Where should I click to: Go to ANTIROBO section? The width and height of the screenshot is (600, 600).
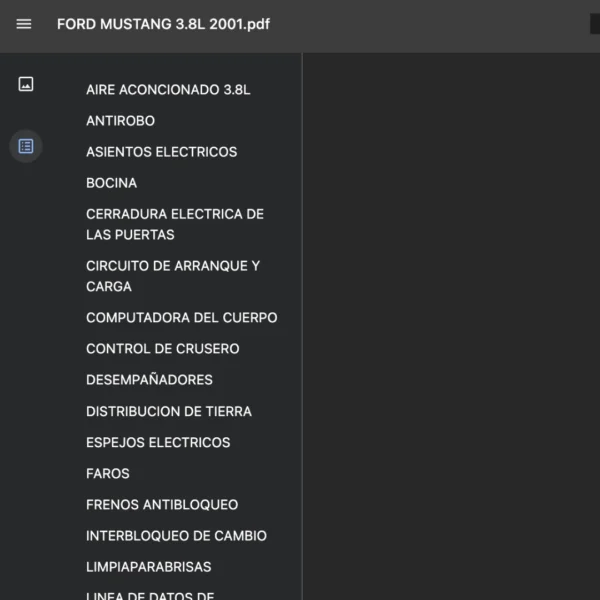[x=120, y=121]
